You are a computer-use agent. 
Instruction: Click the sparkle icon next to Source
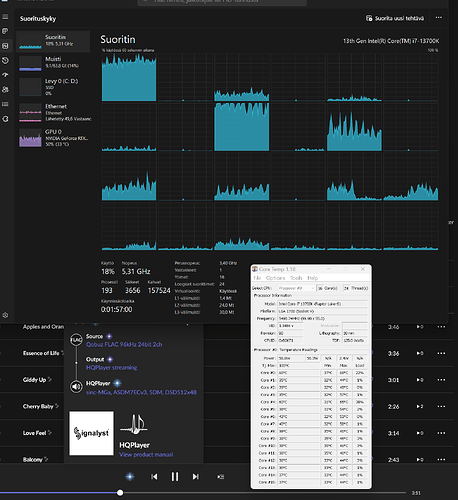[x=109, y=336]
